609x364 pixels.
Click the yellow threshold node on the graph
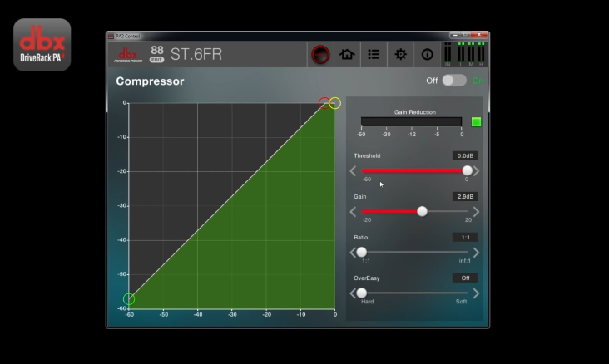tap(334, 103)
